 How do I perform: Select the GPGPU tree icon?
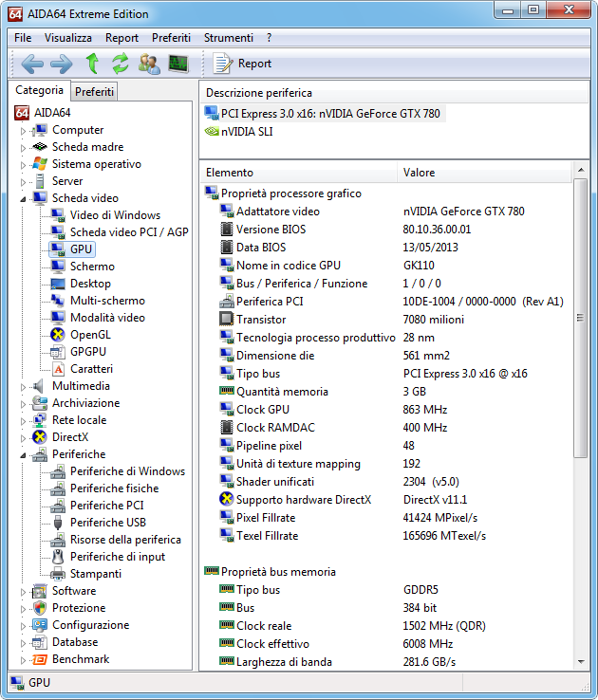pos(58,352)
